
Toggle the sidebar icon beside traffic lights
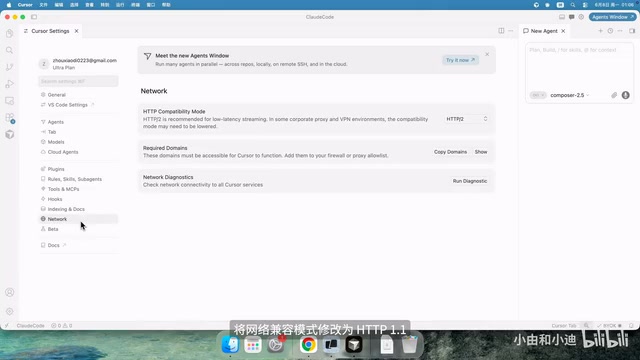pos(34,17)
